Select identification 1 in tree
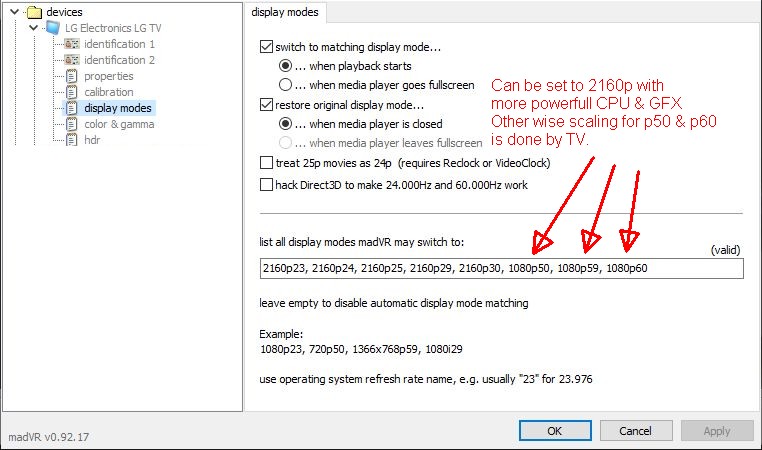 [x=119, y=44]
